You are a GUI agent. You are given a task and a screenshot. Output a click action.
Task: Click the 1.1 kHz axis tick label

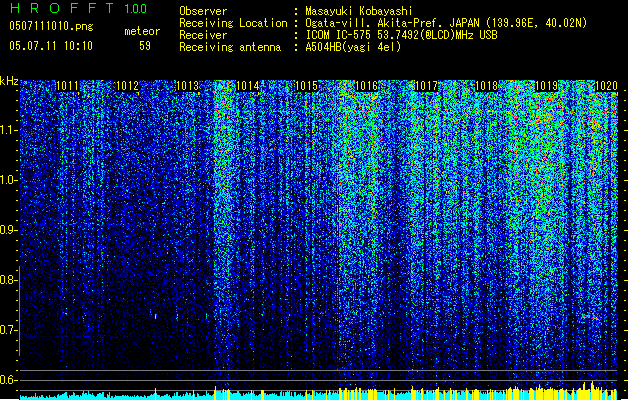[9, 130]
